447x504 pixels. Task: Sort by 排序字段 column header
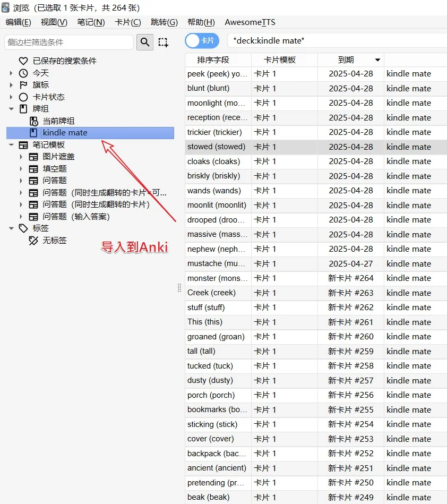click(218, 60)
